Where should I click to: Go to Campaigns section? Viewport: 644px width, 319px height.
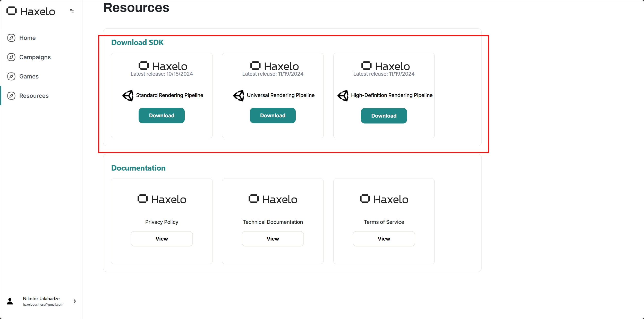[35, 57]
